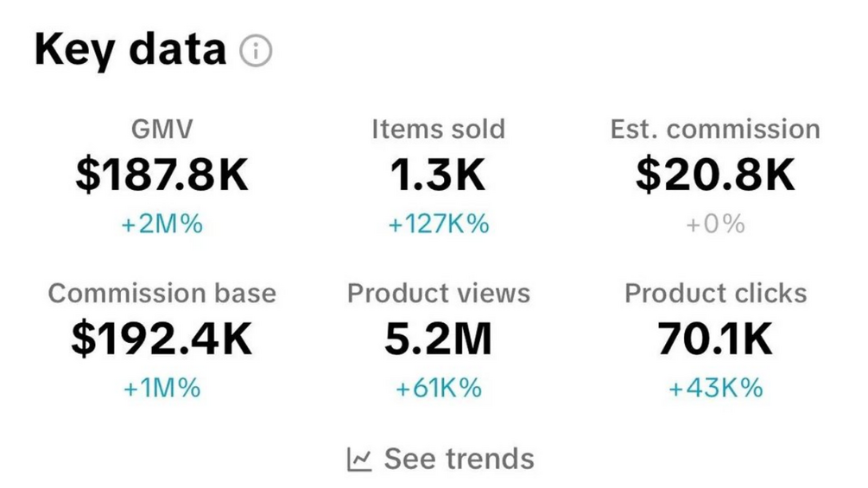Click the 5.2M product views value
868x488 pixels.
point(438,339)
